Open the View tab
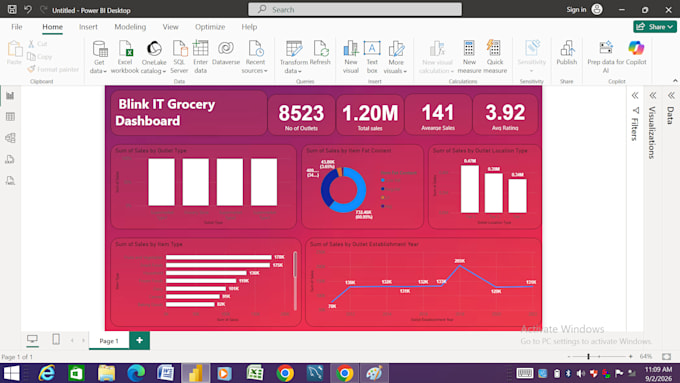The width and height of the screenshot is (680, 383). pos(170,27)
